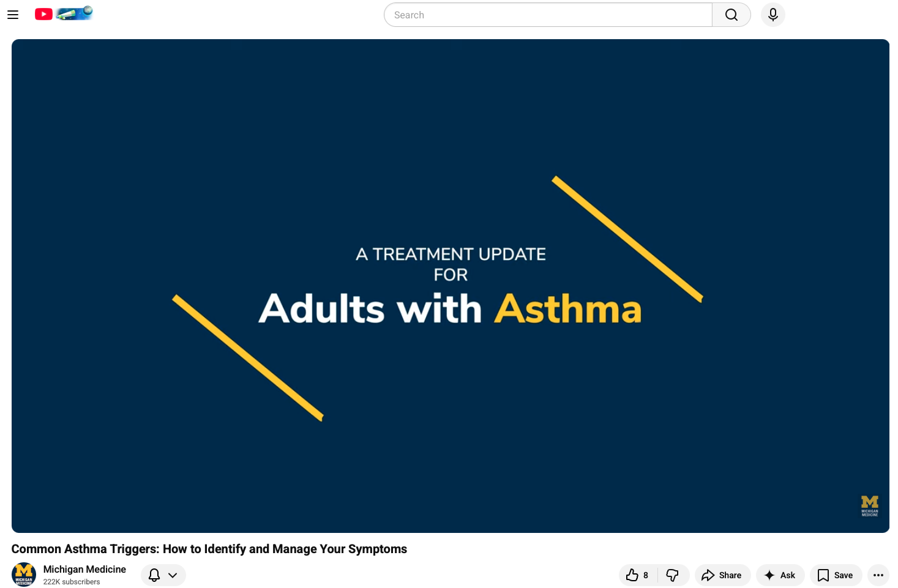Click the video player to play
Screen dimensions: 898x588
point(450,286)
